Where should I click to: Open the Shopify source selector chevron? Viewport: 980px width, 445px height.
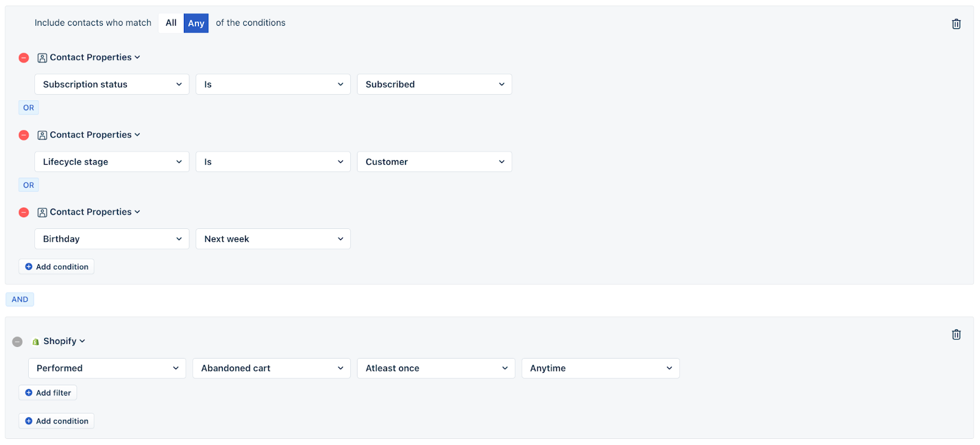[83, 341]
